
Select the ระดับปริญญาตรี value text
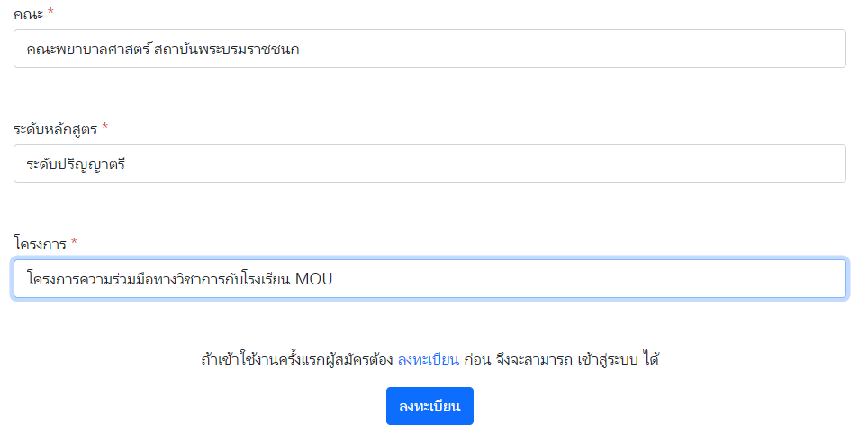76,165
